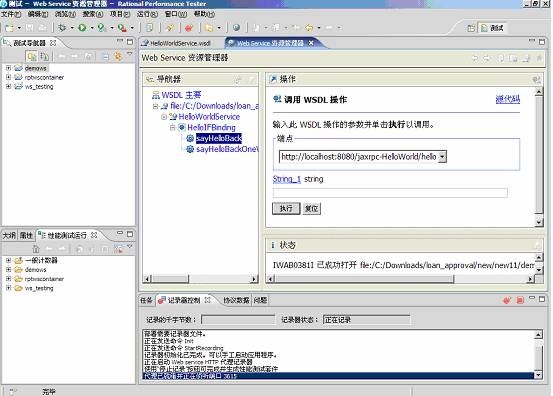Click the red record icon in recorder control
The width and height of the screenshot is (553, 396).
click(x=507, y=300)
